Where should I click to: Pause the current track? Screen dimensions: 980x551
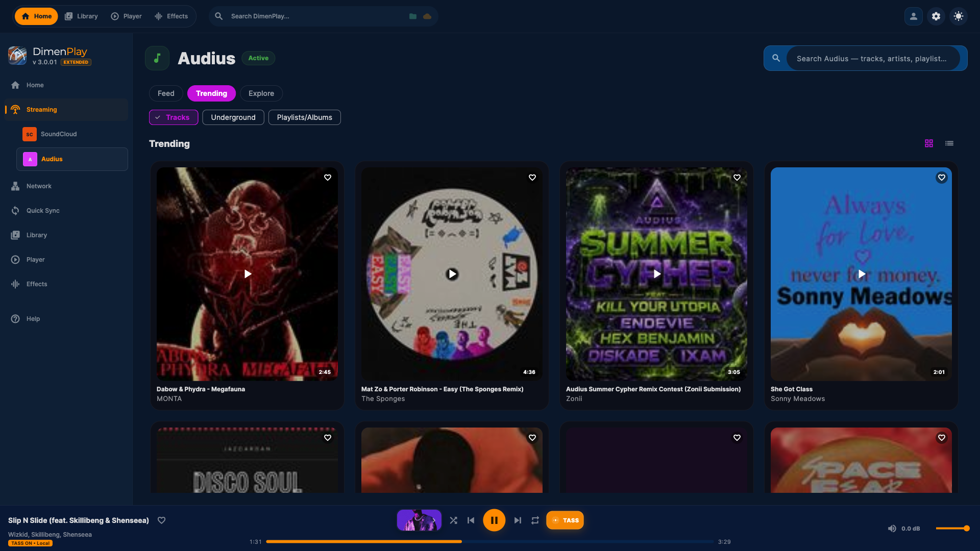tap(494, 520)
